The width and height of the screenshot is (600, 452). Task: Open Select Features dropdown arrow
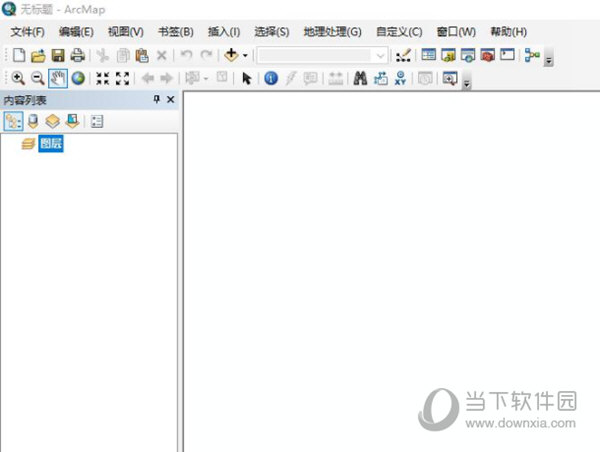coord(206,79)
